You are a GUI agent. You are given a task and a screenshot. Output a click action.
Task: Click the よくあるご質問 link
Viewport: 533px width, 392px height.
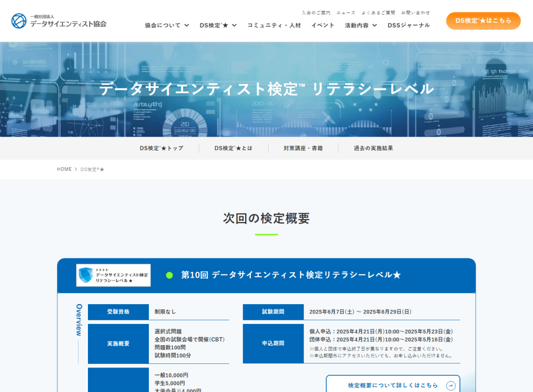point(378,13)
